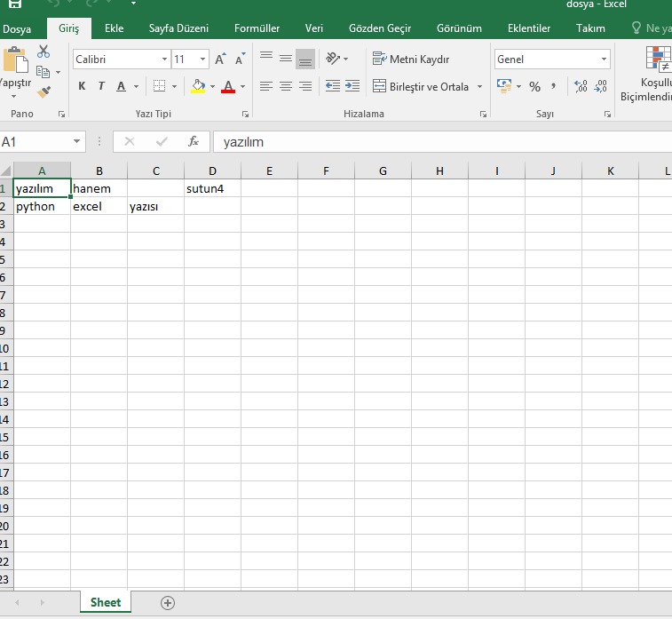Switch to Ekle ribbon tab
This screenshot has width=672, height=619.
click(114, 28)
